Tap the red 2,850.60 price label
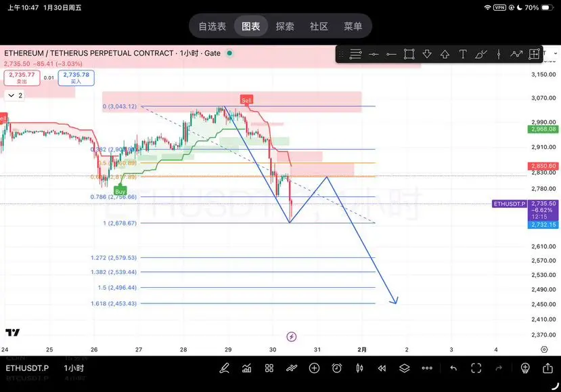561x392 pixels. coord(543,166)
